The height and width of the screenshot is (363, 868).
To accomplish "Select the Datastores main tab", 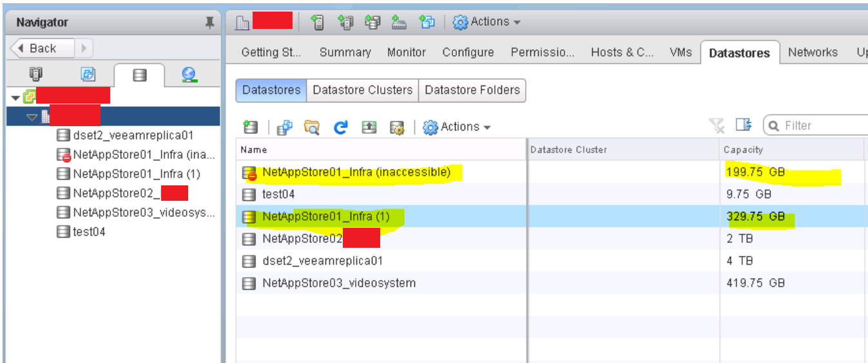I will [740, 53].
